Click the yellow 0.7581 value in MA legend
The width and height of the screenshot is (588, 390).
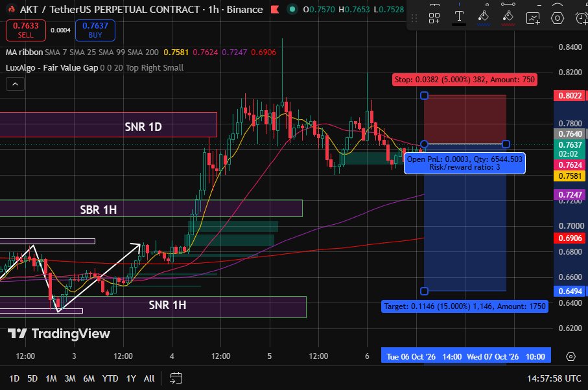176,52
